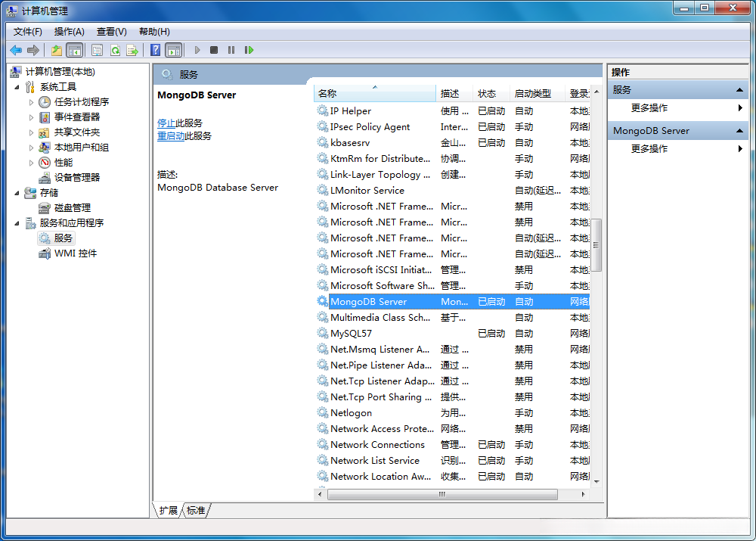Select the Services (服务) tree node

(x=64, y=238)
